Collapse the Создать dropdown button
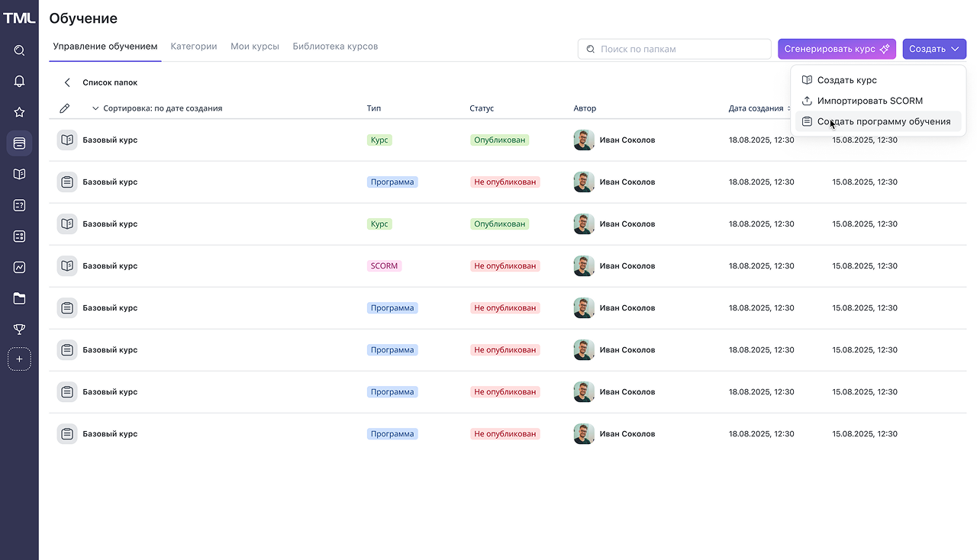 [x=933, y=49]
